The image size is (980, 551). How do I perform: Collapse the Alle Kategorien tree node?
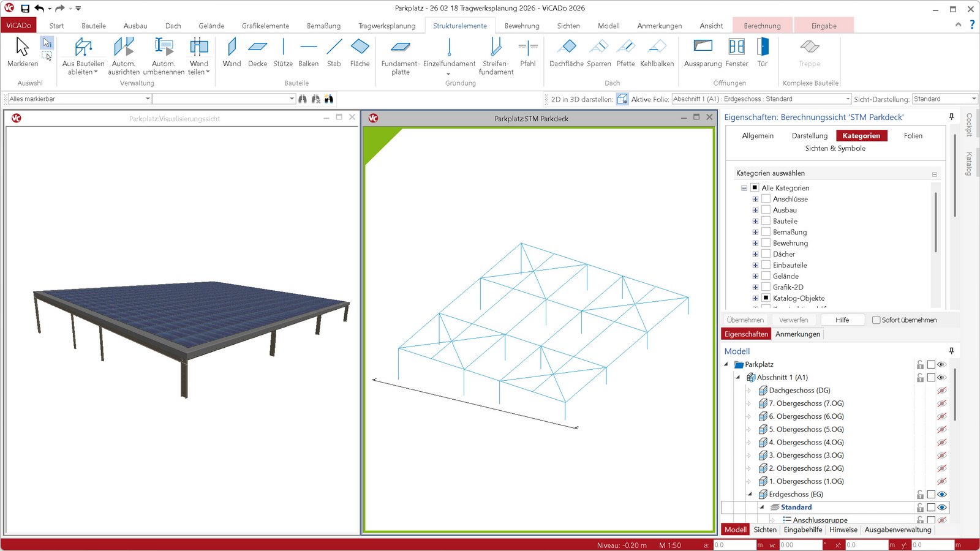[744, 188]
